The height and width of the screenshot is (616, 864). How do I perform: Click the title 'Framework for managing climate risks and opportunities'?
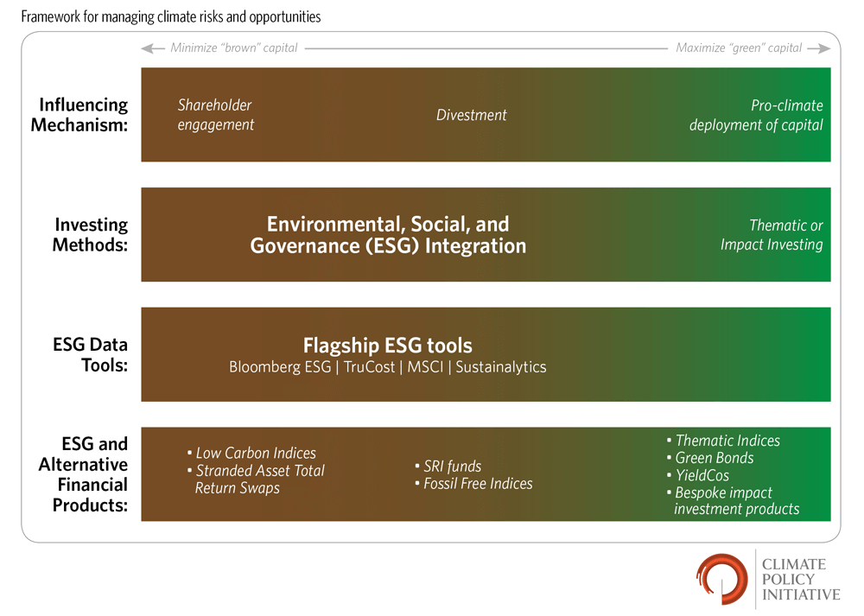point(171,16)
